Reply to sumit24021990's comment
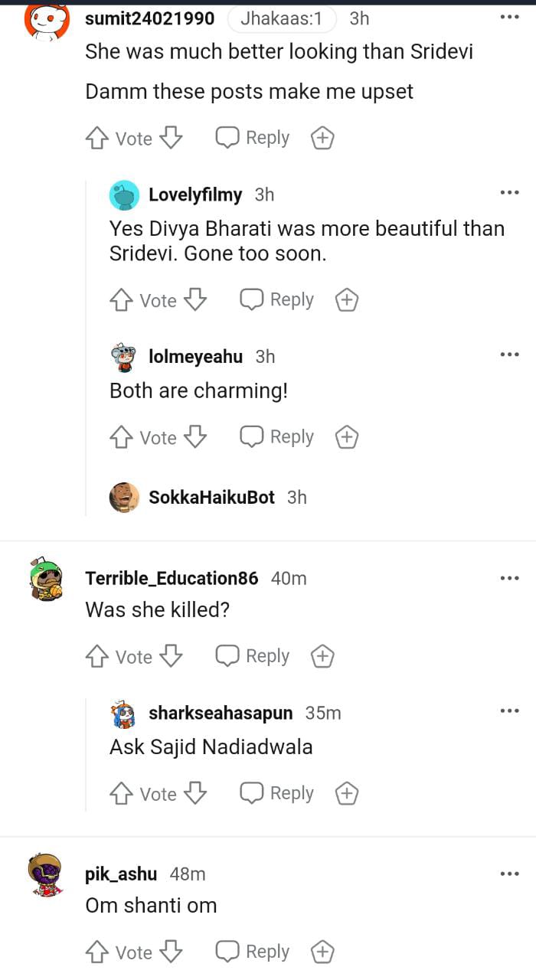This screenshot has width=536, height=980. (253, 139)
